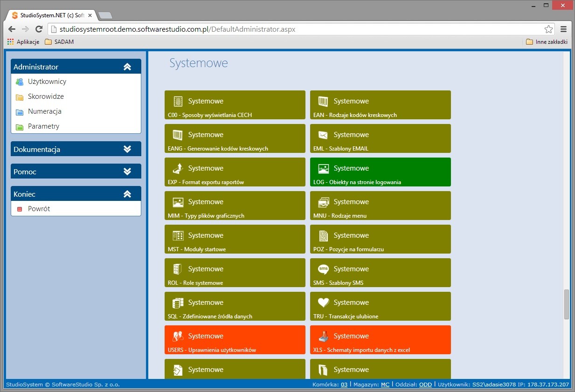575x392 pixels.
Task: Click the Komórka 03 link
Action: [344, 385]
